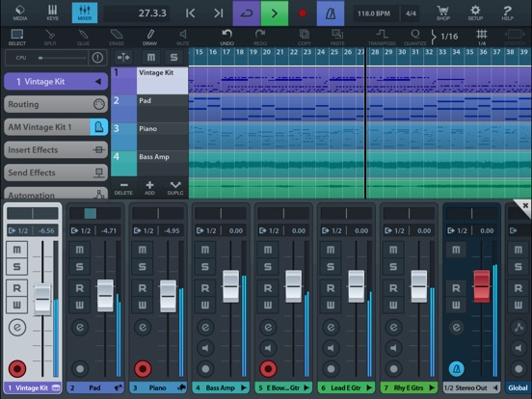Duplicate the track with Duplc button
532x399 pixels.
[175, 188]
